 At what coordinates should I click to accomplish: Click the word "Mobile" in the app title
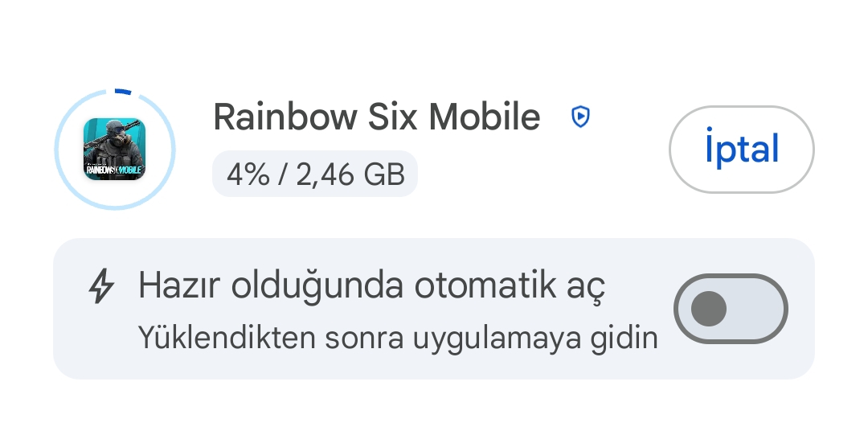click(484, 117)
